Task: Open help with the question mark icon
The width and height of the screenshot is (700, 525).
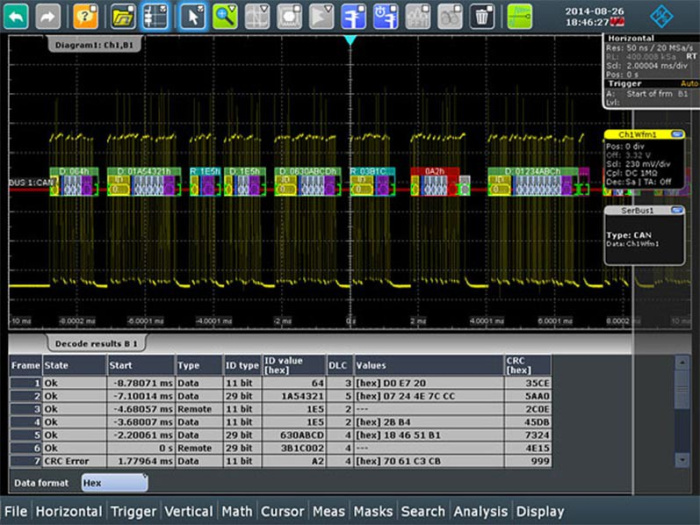Action: click(86, 16)
